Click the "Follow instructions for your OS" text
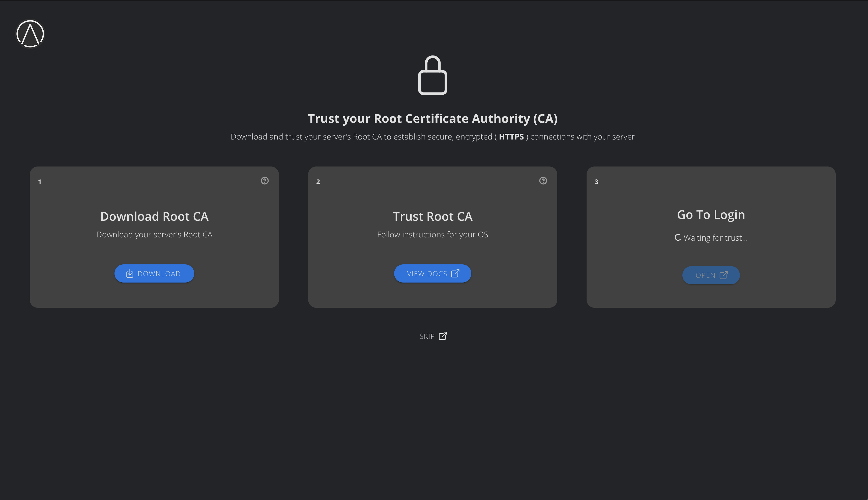868x500 pixels. pyautogui.click(x=432, y=235)
